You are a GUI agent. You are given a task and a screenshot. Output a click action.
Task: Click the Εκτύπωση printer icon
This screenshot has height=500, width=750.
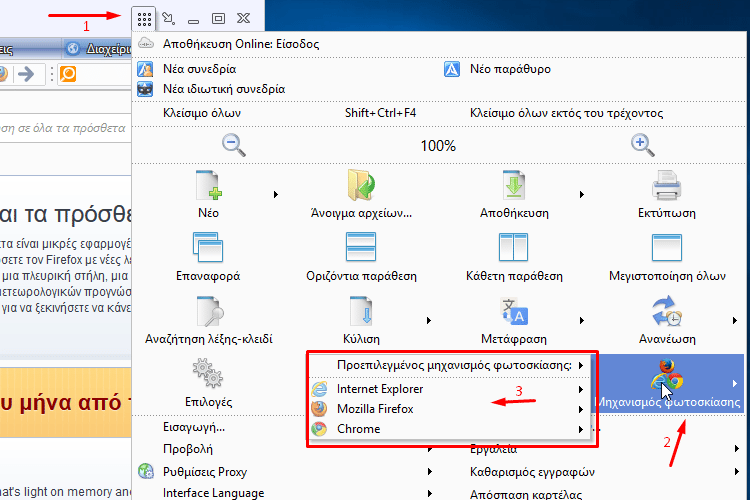(x=666, y=186)
